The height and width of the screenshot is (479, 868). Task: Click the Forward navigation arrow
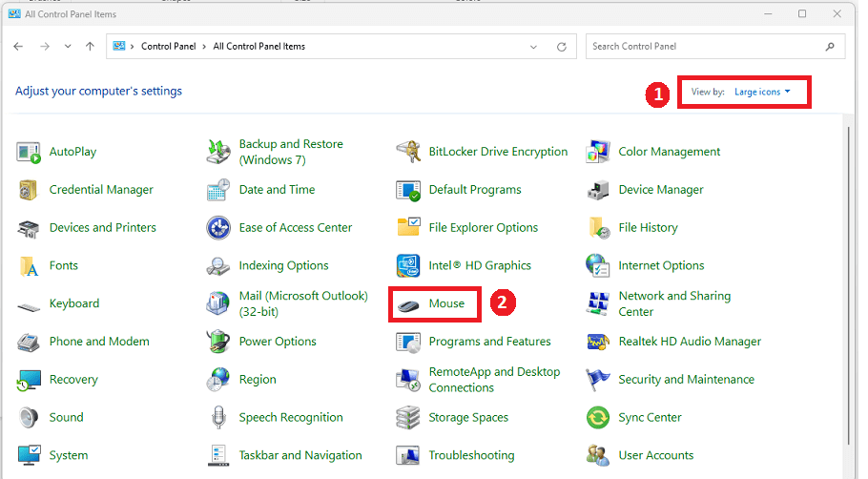click(45, 47)
